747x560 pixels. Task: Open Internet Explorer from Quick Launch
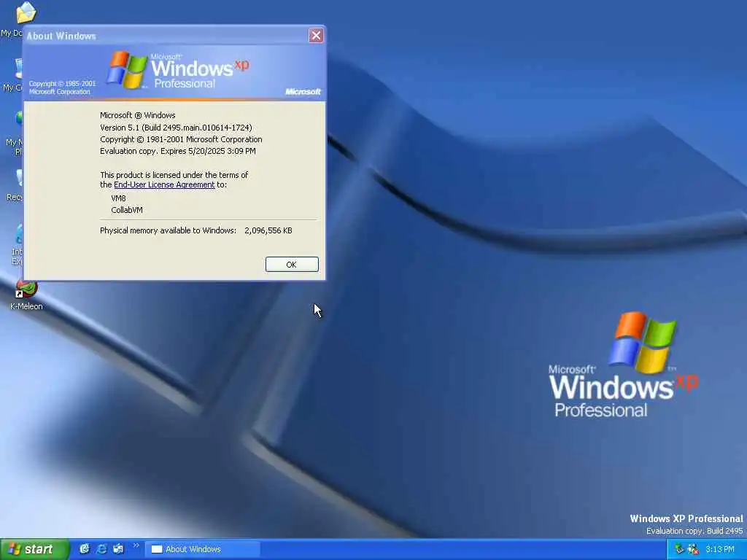[101, 549]
